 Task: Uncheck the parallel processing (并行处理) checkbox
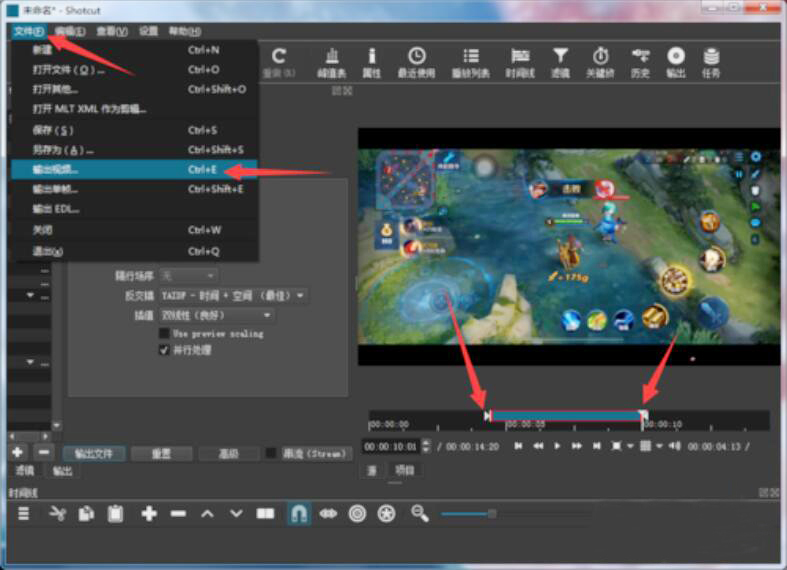click(164, 351)
